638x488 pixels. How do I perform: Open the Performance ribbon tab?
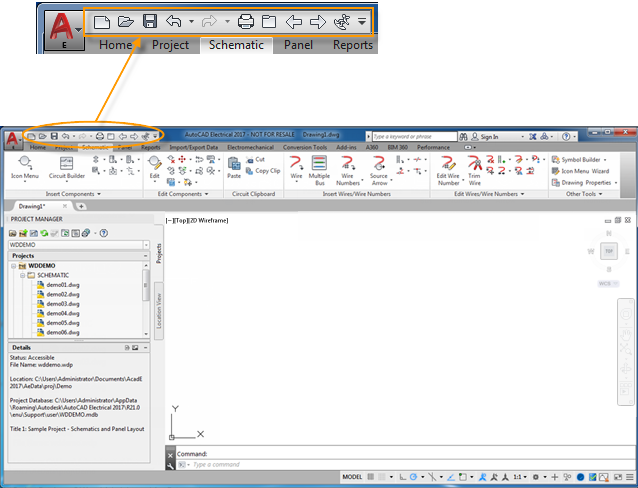[x=433, y=147]
